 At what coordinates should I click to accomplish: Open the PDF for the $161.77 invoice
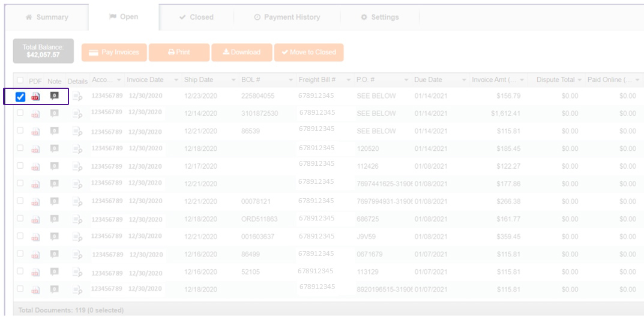36,220
